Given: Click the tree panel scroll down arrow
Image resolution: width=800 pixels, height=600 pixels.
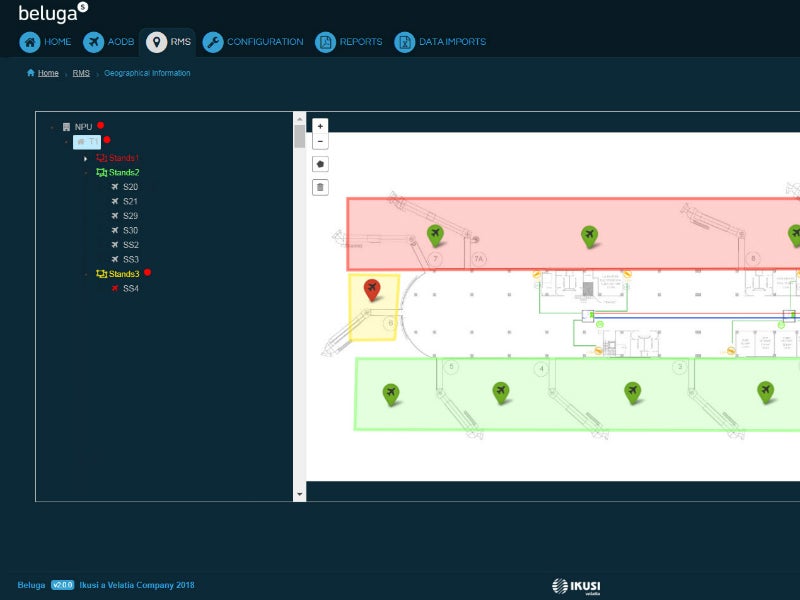Looking at the screenshot, I should (x=300, y=494).
